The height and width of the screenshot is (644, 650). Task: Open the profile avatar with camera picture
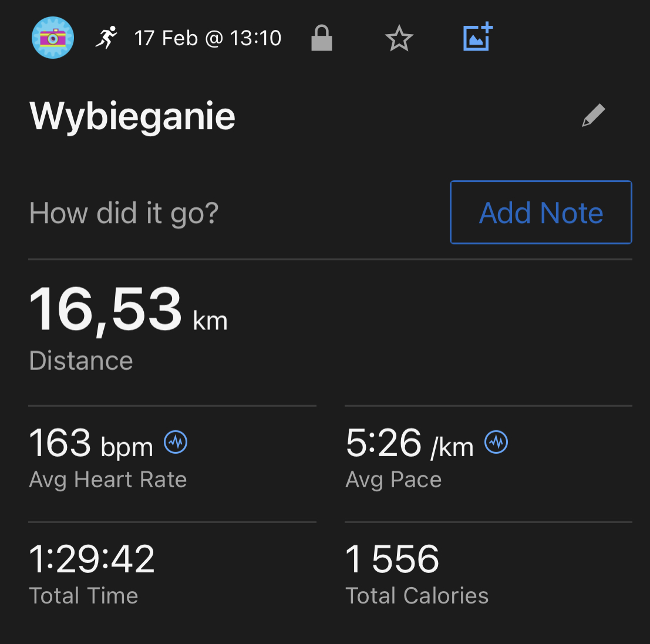pos(53,38)
